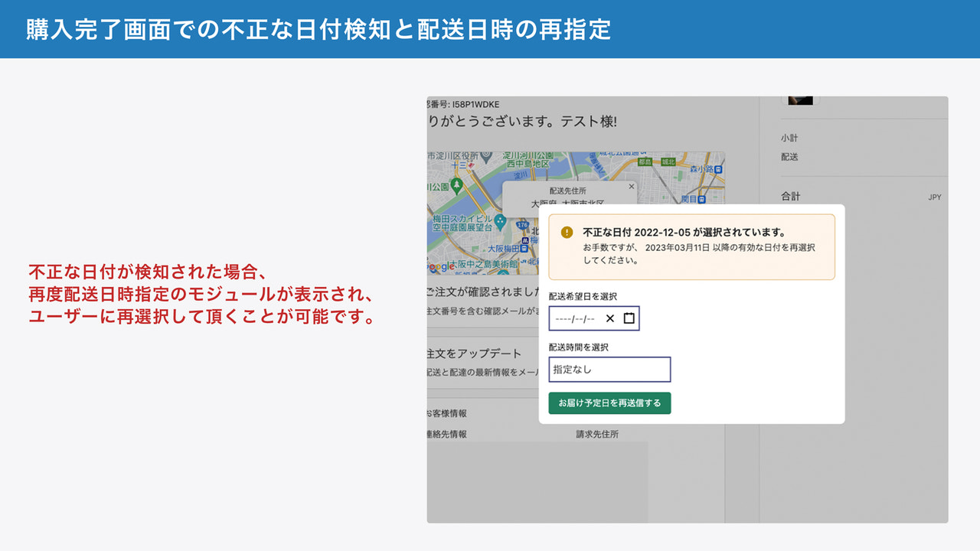Open the date picker via calendar icon
Viewport: 980px width, 551px height.
pyautogui.click(x=629, y=318)
